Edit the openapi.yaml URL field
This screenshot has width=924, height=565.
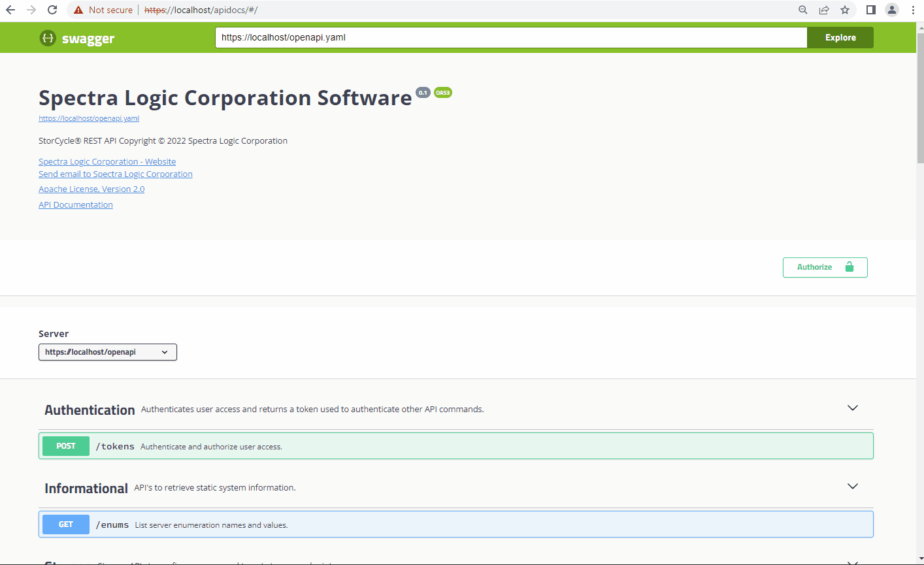(511, 37)
